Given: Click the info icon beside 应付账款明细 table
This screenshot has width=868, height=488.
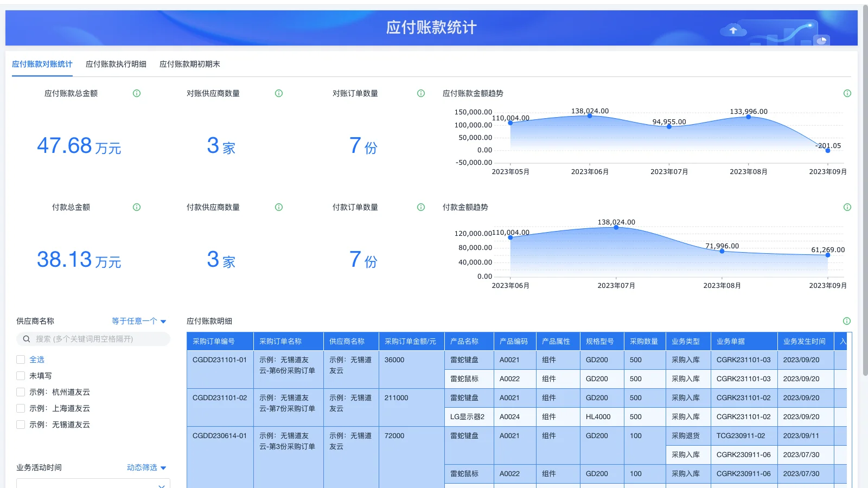Looking at the screenshot, I should coord(847,320).
